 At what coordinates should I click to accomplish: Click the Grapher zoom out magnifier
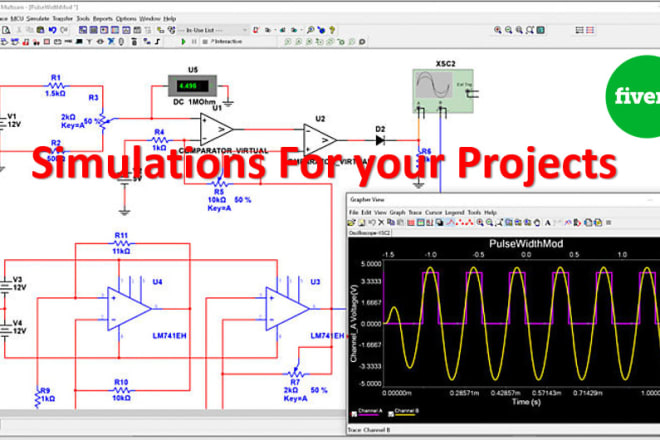489,222
